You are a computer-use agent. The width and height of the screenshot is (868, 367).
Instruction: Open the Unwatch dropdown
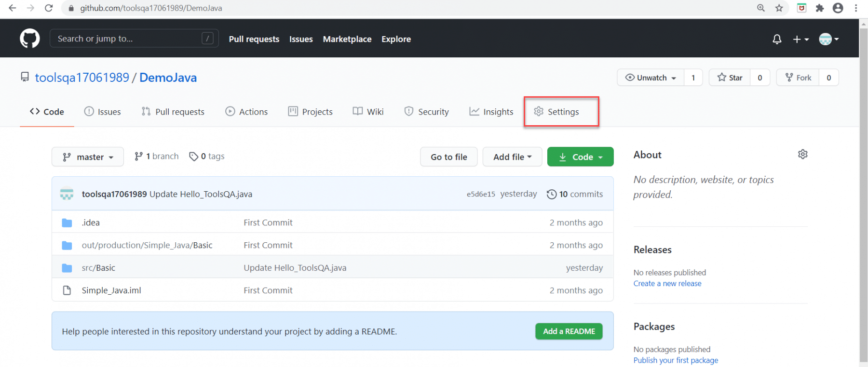[x=651, y=78]
